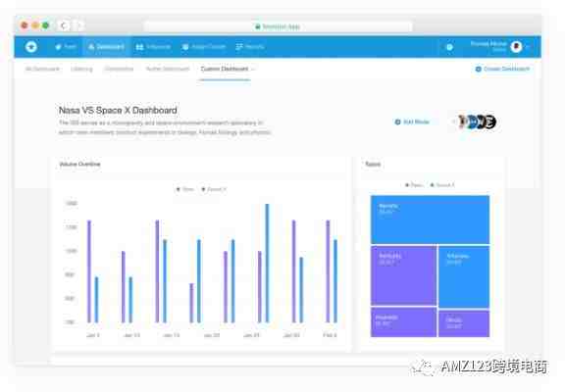The image size is (565, 392).
Task: Click the browser address bar
Action: point(278,26)
